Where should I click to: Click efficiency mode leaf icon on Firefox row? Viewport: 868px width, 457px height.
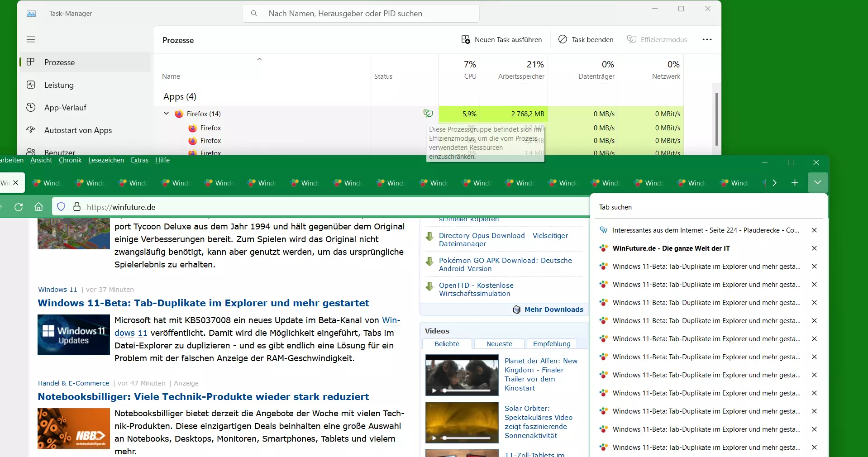point(428,114)
